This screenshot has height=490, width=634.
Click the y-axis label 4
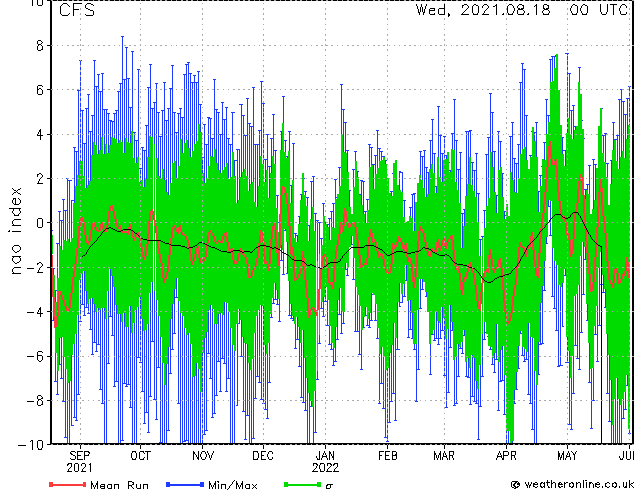(40, 135)
